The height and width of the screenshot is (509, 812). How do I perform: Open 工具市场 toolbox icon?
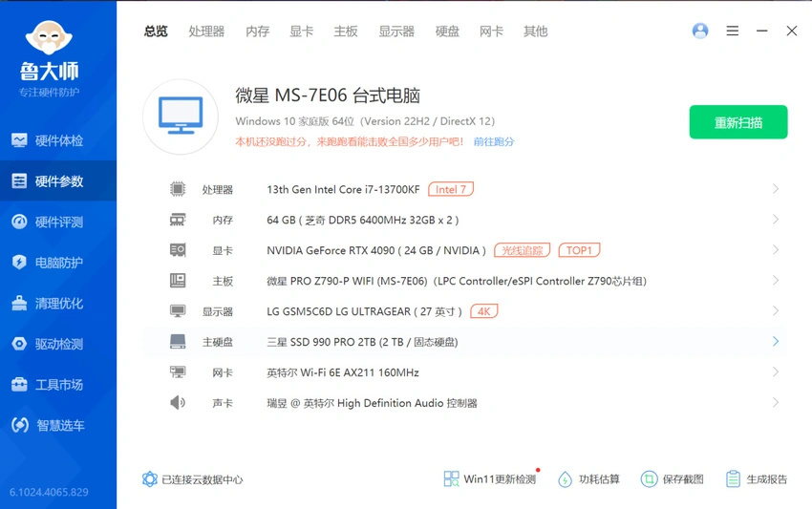[x=19, y=384]
